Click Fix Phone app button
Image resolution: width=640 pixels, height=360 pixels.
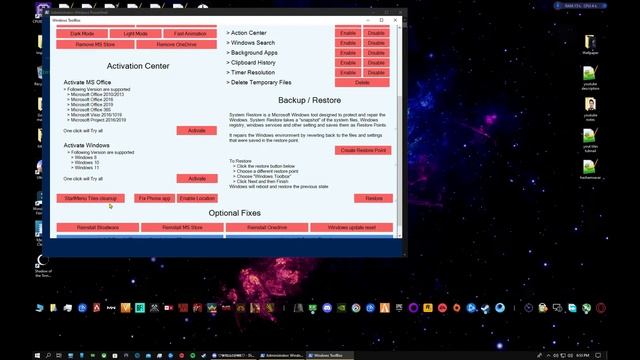click(x=154, y=198)
